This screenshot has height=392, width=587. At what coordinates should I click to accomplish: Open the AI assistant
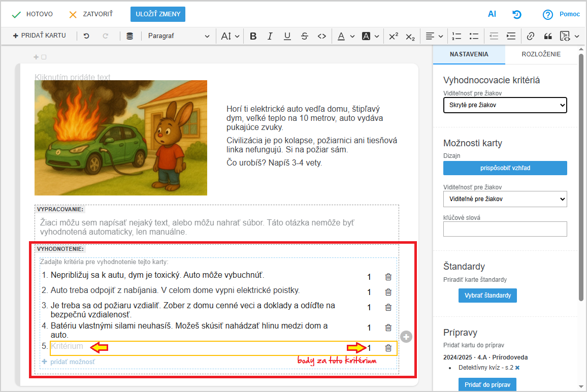[x=492, y=14]
